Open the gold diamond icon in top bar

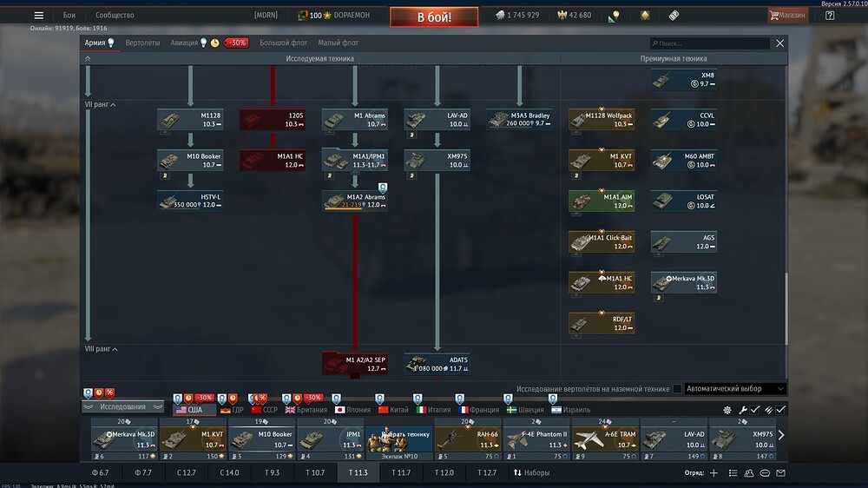[x=645, y=16]
